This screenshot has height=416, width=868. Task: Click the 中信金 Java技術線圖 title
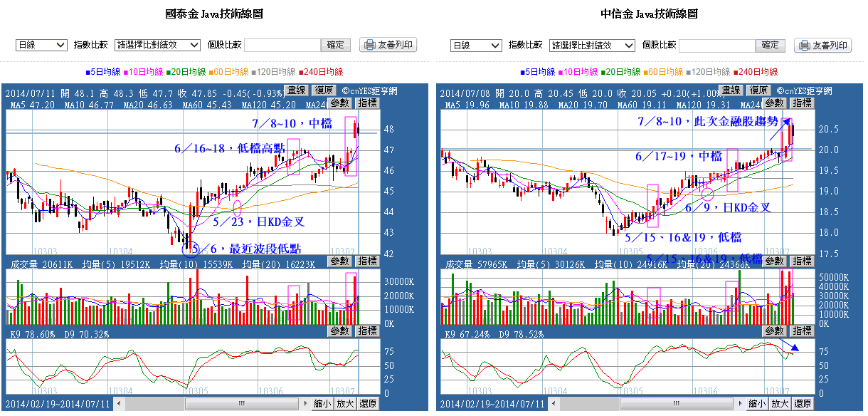[x=647, y=14]
